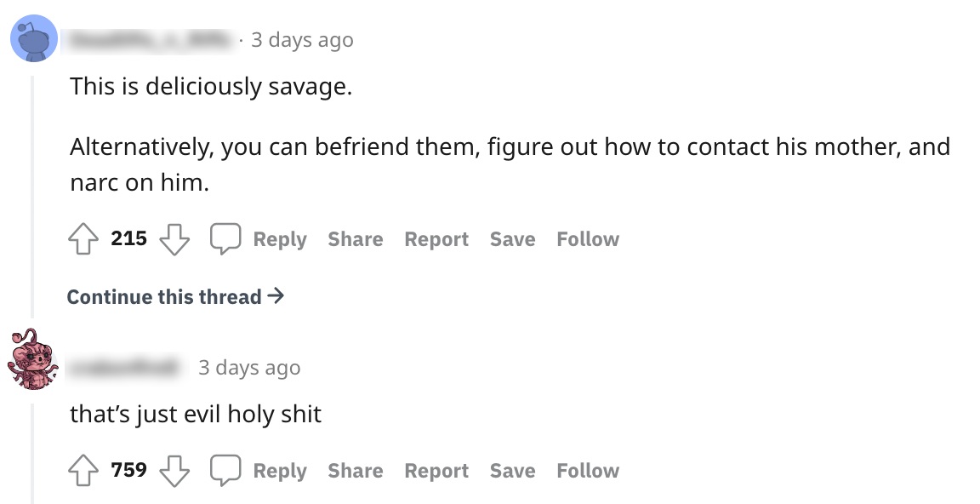Image resolution: width=980 pixels, height=504 pixels.
Task: Report the comment with 759 points
Action: pos(436,472)
